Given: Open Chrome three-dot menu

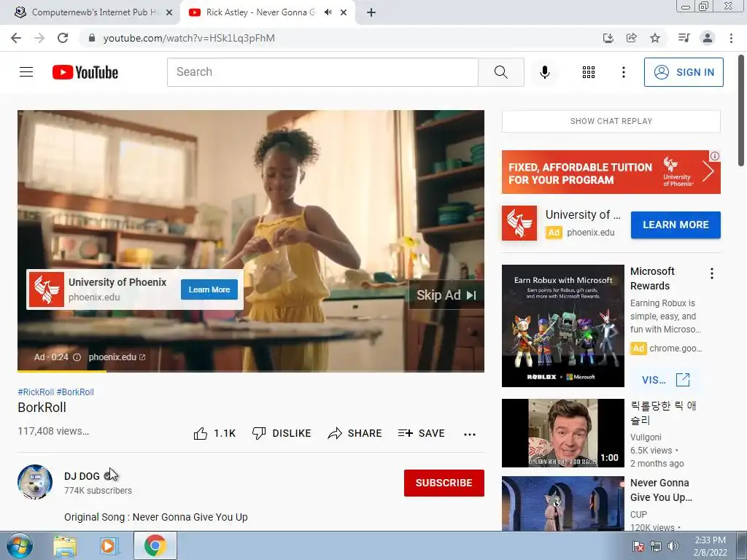Looking at the screenshot, I should pyautogui.click(x=731, y=38).
